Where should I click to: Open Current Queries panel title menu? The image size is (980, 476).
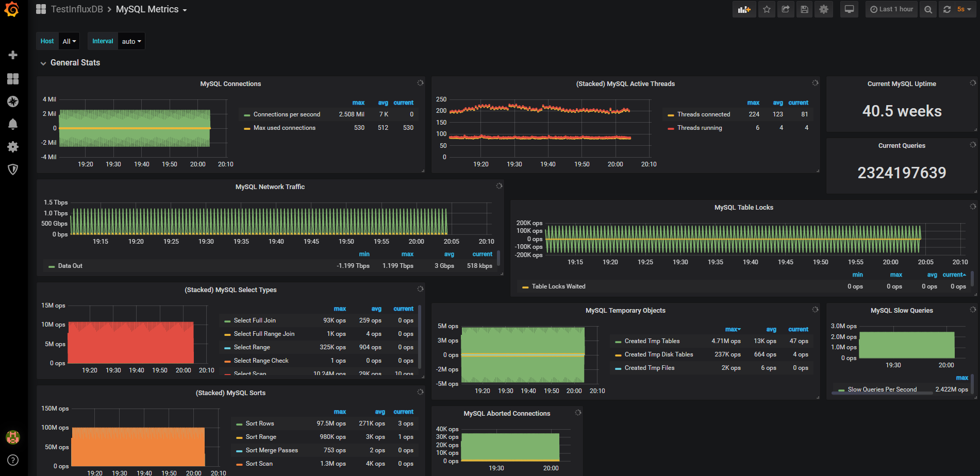click(902, 146)
